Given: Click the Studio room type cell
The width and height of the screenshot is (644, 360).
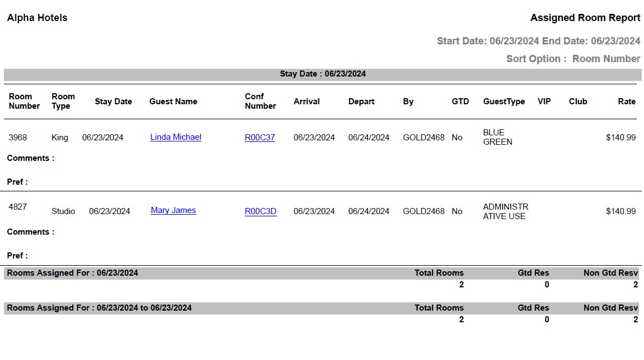Looking at the screenshot, I should tap(63, 211).
